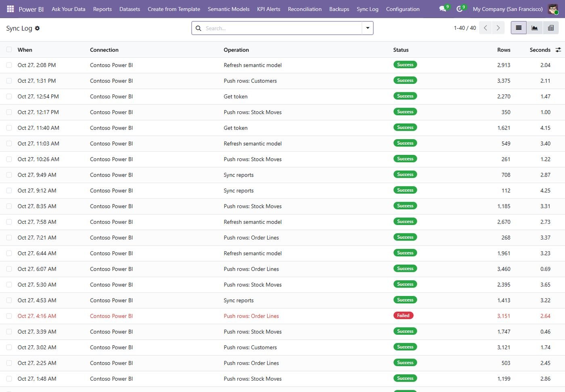Check the Oct 27, 2:08 PM row

pos(9,65)
